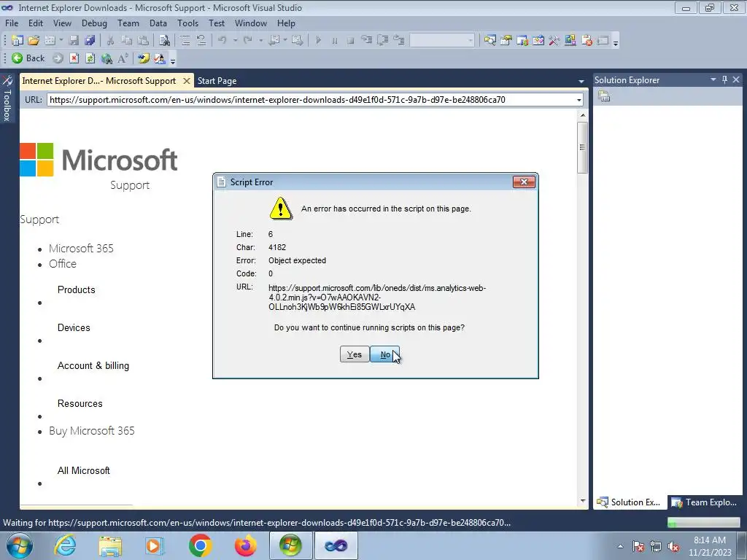Click the browser Forward arrow icon
This screenshot has height=560, width=747.
pyautogui.click(x=58, y=58)
